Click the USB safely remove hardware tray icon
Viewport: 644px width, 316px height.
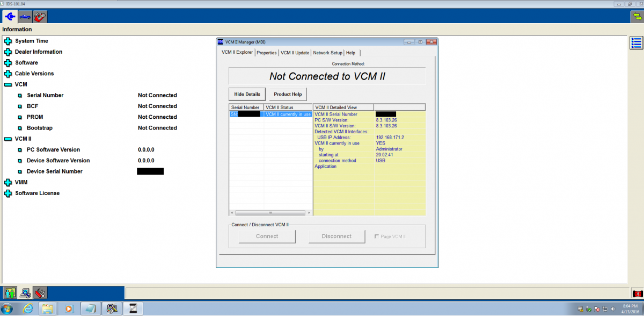point(589,309)
